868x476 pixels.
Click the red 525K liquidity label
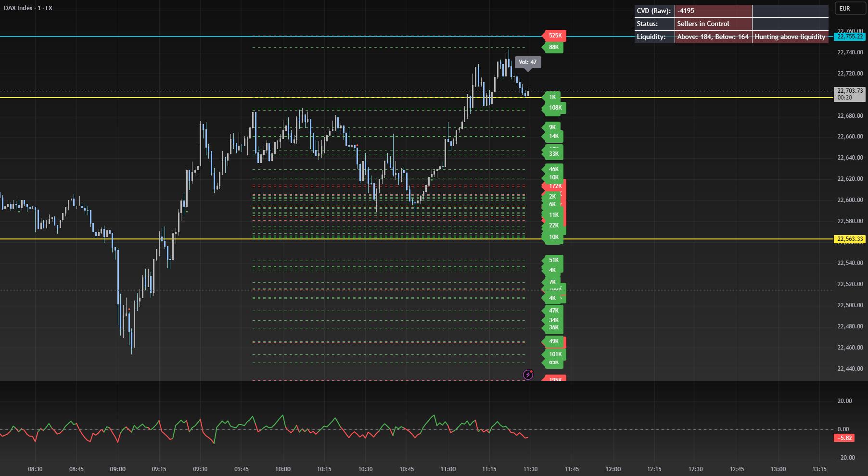[x=555, y=36]
